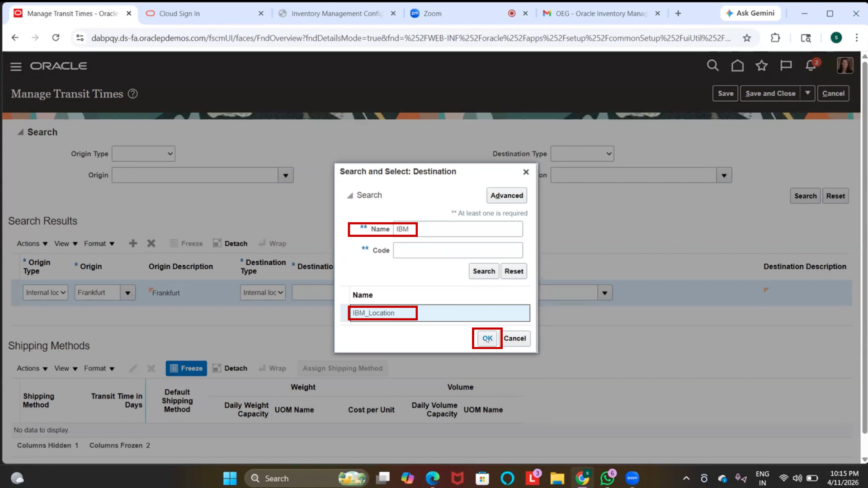The width and height of the screenshot is (868, 488).
Task: Open the user profile picture menu
Action: pyautogui.click(x=844, y=66)
